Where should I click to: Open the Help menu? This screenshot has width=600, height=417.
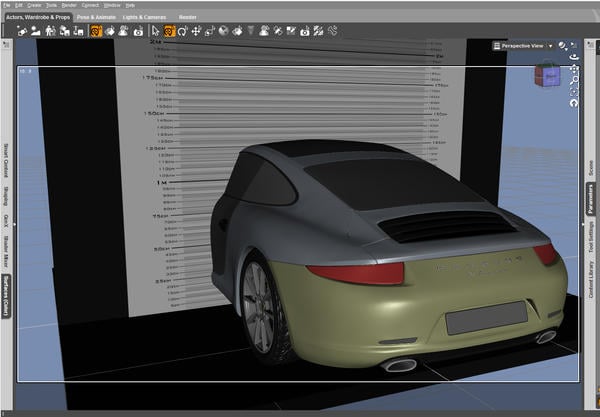click(x=130, y=5)
